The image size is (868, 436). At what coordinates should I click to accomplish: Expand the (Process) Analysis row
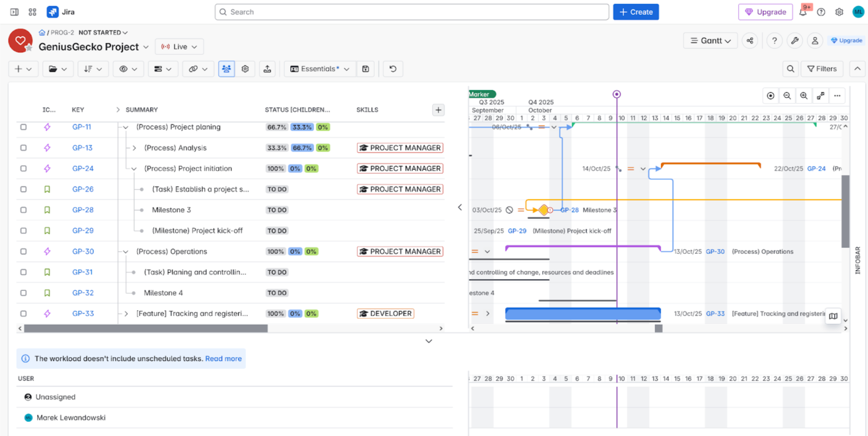coord(134,148)
